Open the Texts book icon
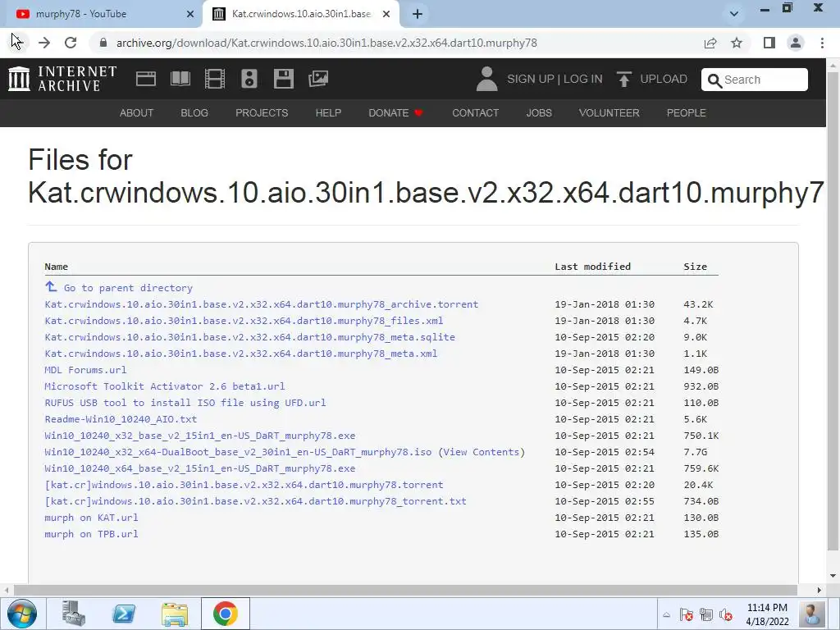840x630 pixels. pos(180,79)
